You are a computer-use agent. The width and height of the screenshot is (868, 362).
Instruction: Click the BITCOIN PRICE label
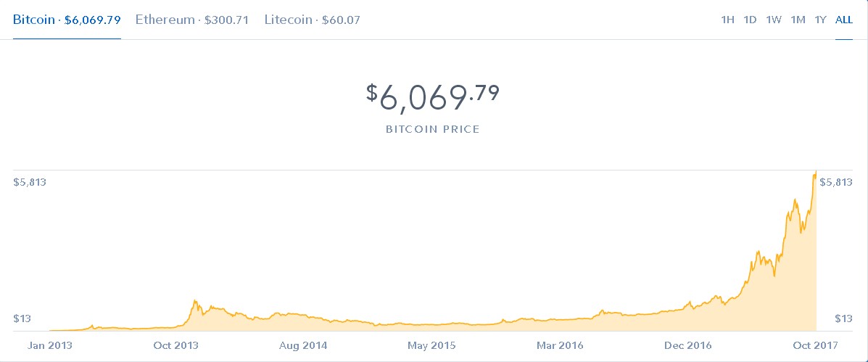click(x=433, y=130)
